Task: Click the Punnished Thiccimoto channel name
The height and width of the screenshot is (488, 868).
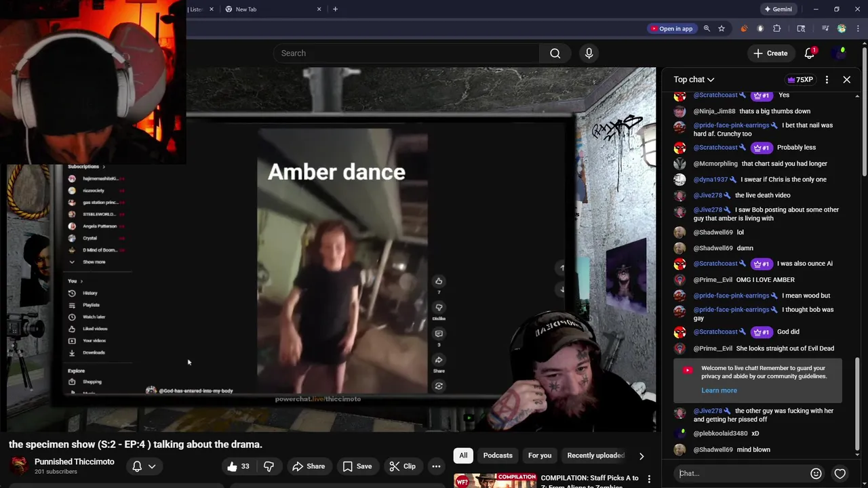Action: pyautogui.click(x=75, y=462)
